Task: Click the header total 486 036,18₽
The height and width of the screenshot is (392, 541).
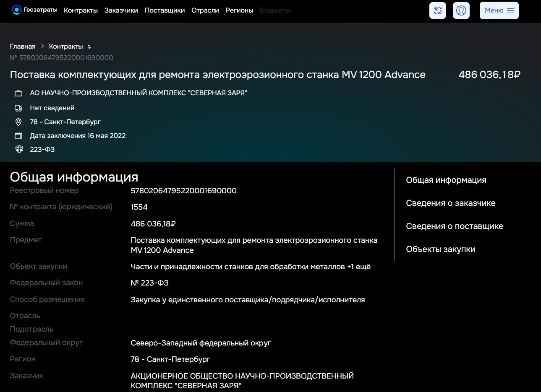Action: click(489, 75)
